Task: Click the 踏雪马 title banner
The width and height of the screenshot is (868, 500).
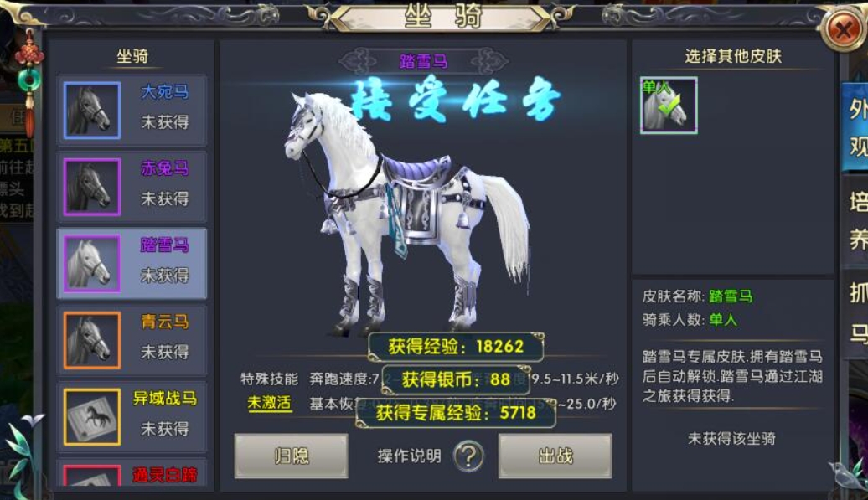Action: [x=423, y=61]
